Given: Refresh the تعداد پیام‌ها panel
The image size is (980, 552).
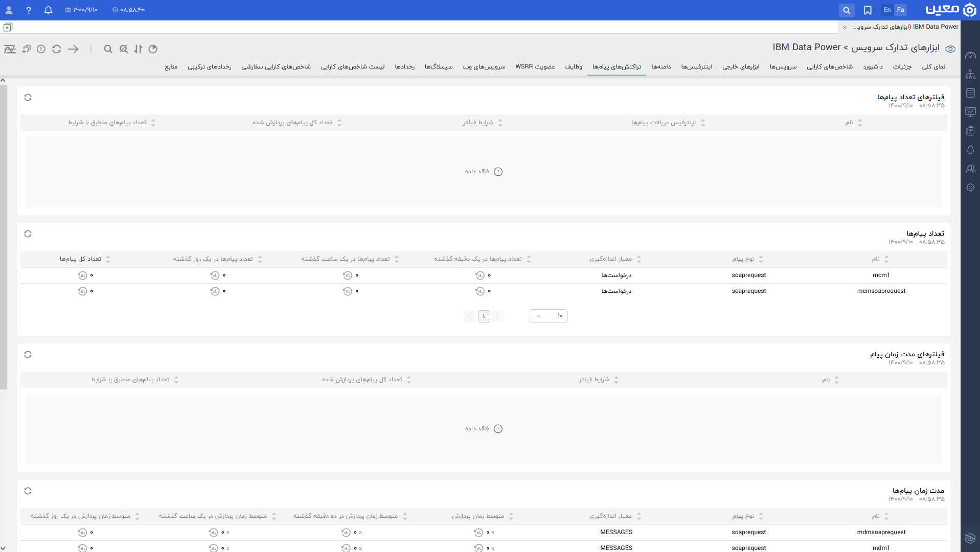Looking at the screenshot, I should tap(28, 234).
